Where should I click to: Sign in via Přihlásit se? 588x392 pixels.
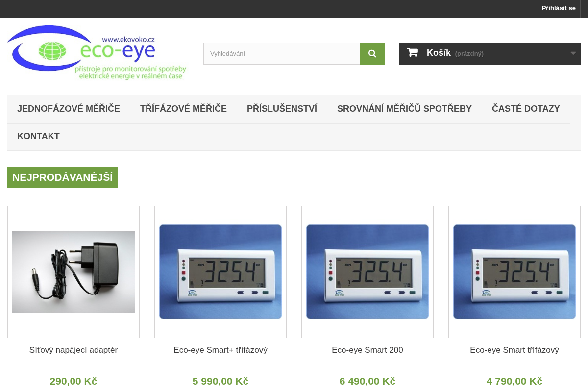(559, 8)
